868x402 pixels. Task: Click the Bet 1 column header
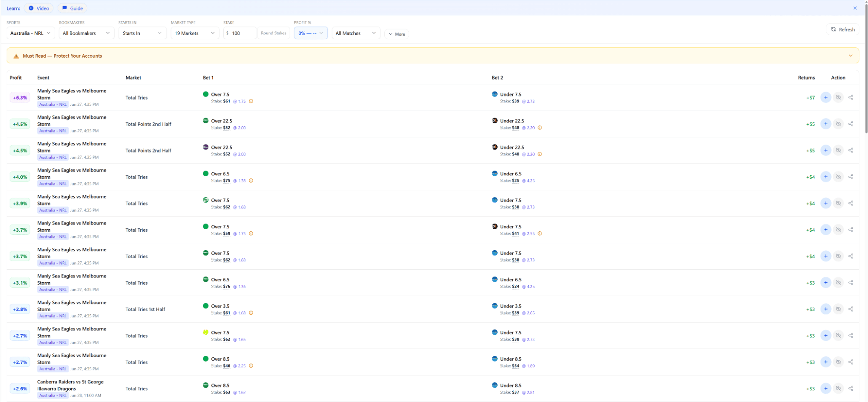pyautogui.click(x=208, y=78)
